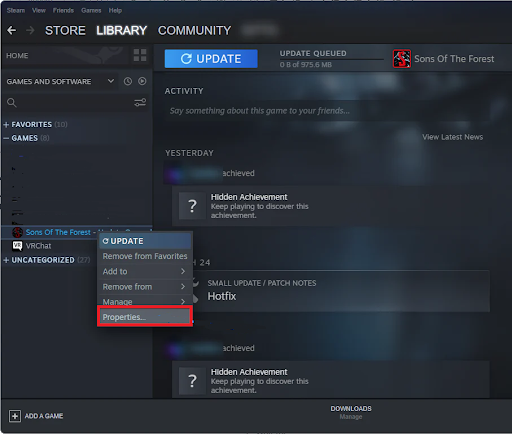
Task: Open the Friends menu
Action: (63, 10)
